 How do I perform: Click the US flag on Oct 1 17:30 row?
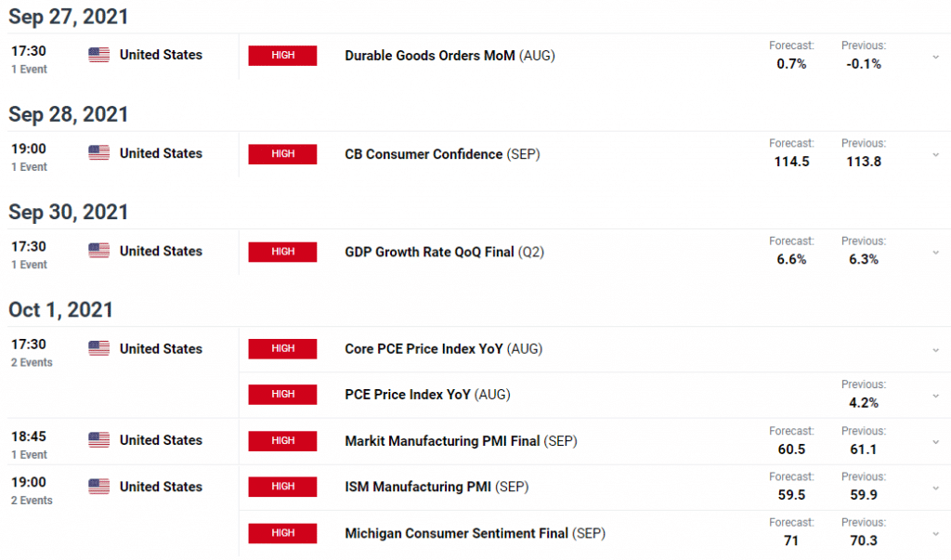coord(98,348)
